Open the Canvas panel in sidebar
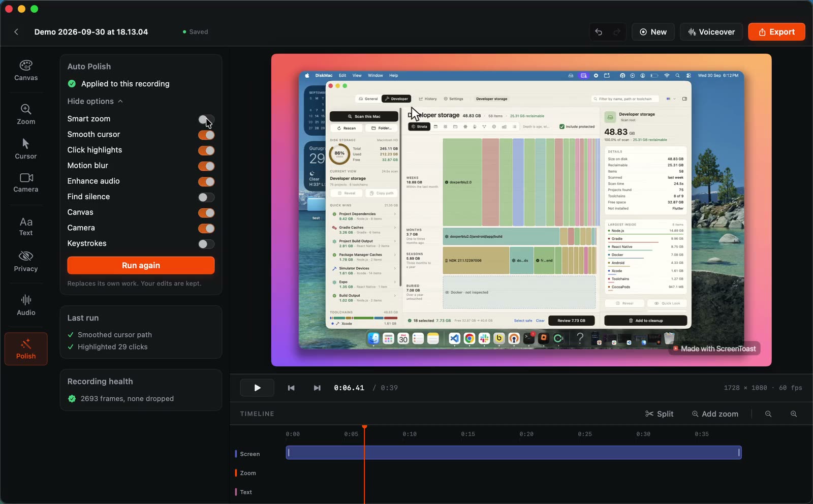 tap(26, 71)
